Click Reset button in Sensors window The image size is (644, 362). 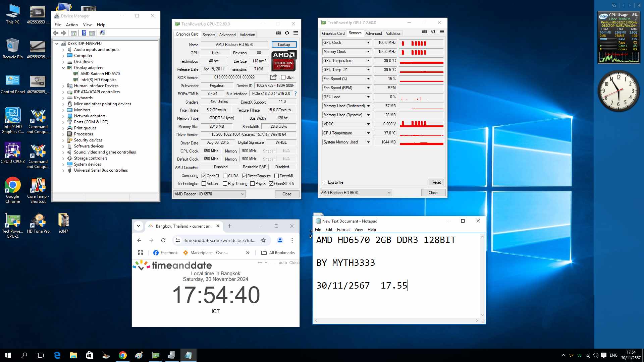pyautogui.click(x=436, y=182)
